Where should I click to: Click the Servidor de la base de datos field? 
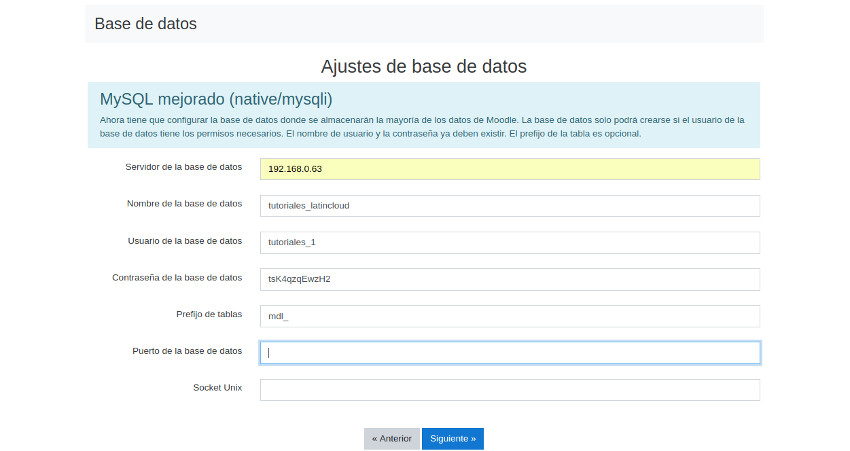[510, 169]
